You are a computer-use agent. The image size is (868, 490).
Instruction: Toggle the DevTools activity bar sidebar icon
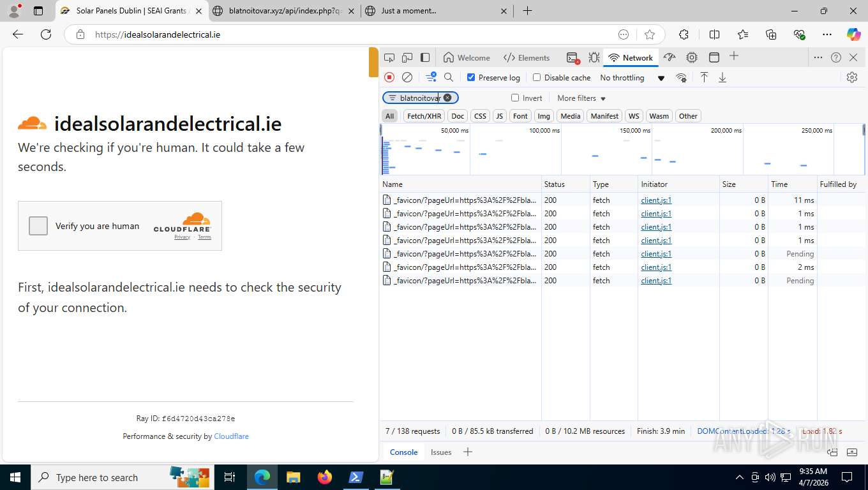[x=425, y=57]
